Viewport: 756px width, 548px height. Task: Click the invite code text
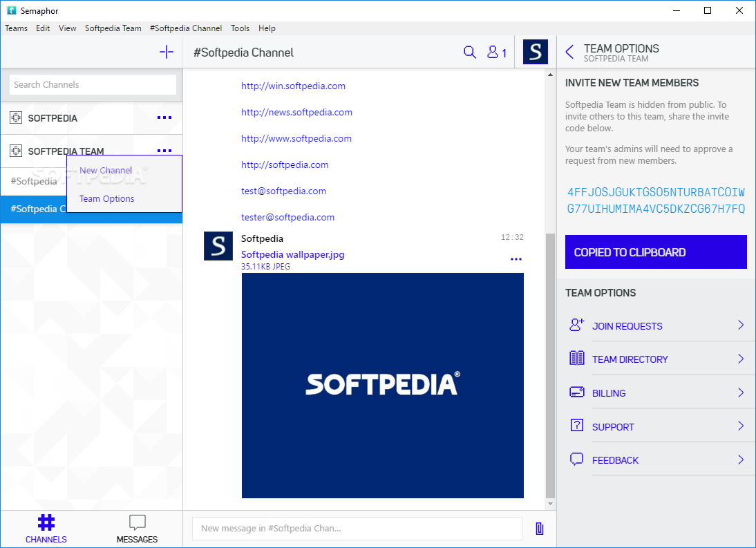tap(656, 200)
